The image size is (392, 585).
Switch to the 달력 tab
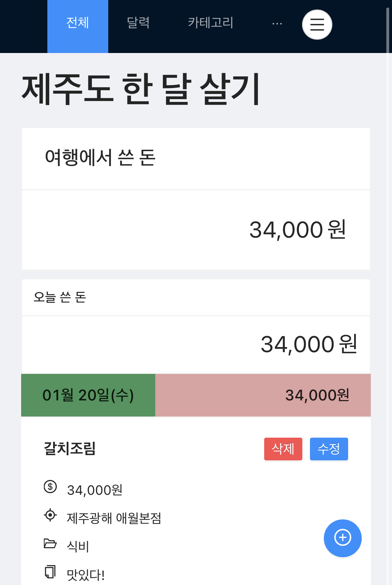click(138, 21)
